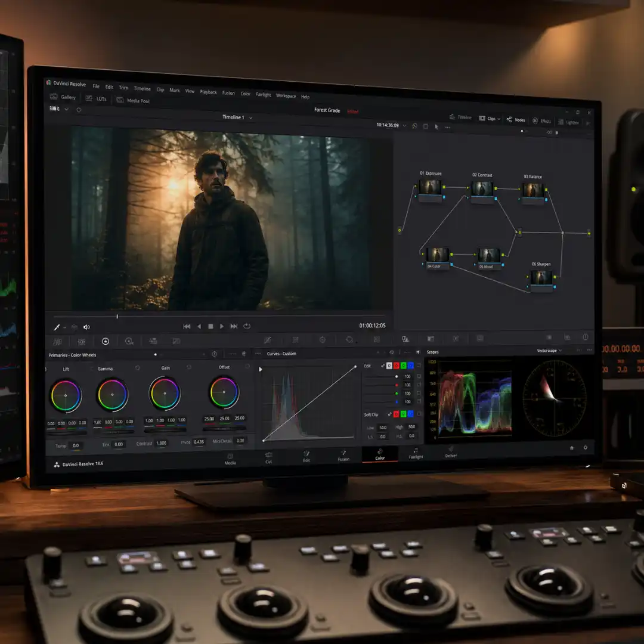Click the Offset master wheel slider
Image resolution: width=644 pixels, height=644 pixels.
pos(224,428)
